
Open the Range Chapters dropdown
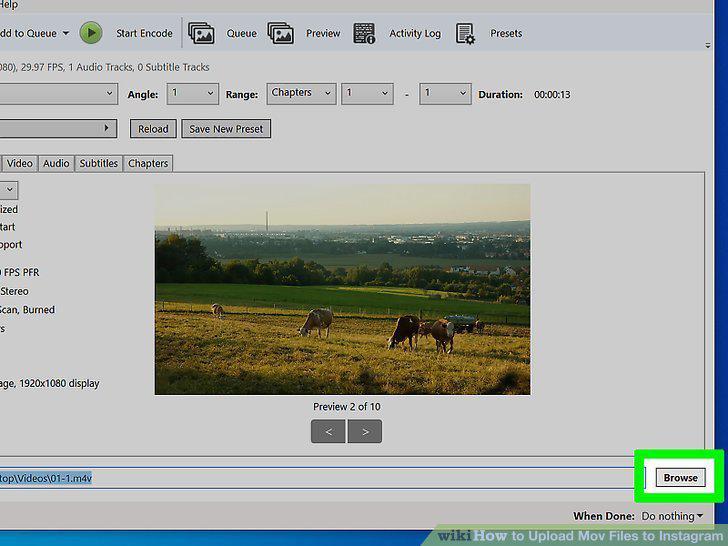(301, 93)
